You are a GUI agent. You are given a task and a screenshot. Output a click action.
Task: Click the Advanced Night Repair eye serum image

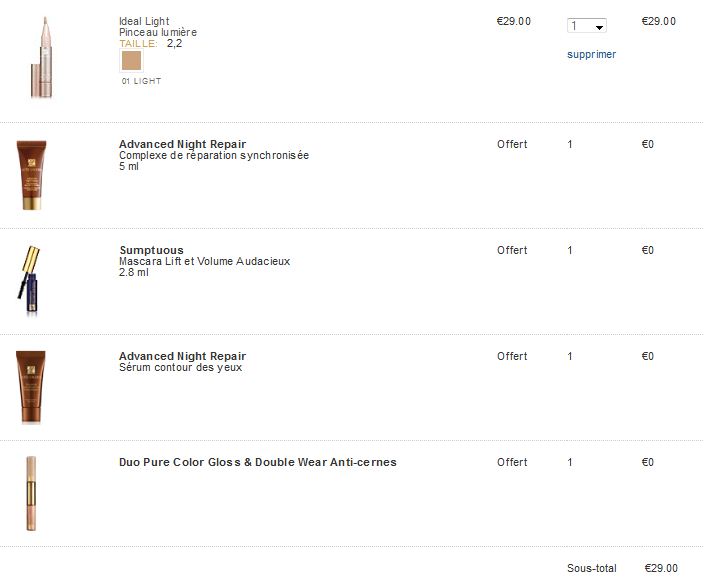(31, 387)
